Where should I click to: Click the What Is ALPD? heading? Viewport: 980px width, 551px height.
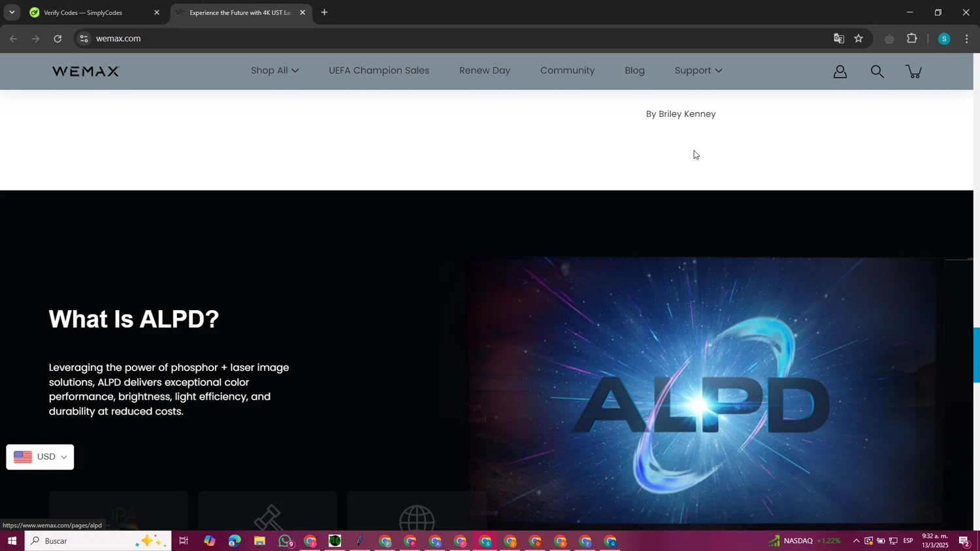[x=134, y=319]
